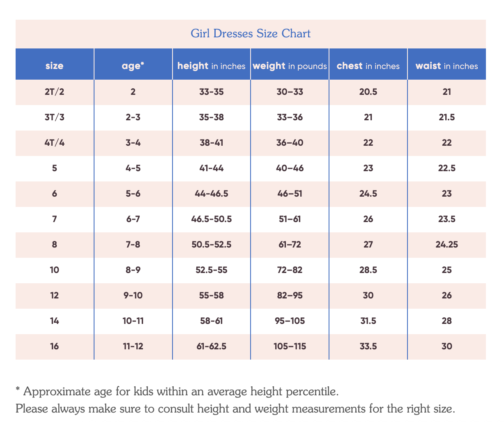Select chest value 33.5 cell

click(368, 346)
